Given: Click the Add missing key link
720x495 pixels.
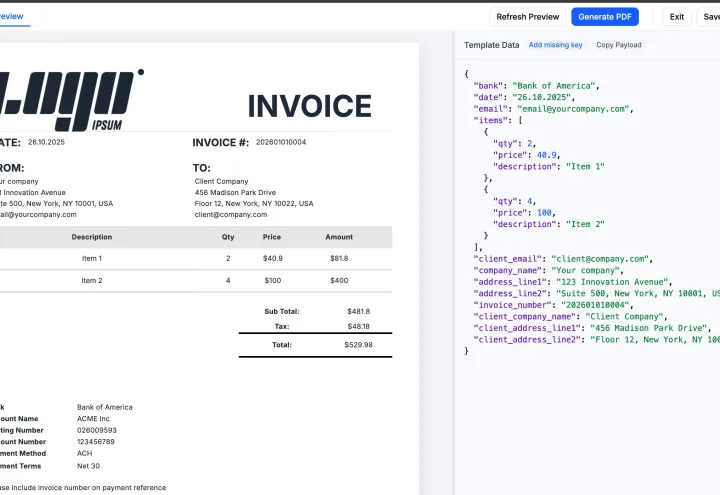Looking at the screenshot, I should [555, 45].
